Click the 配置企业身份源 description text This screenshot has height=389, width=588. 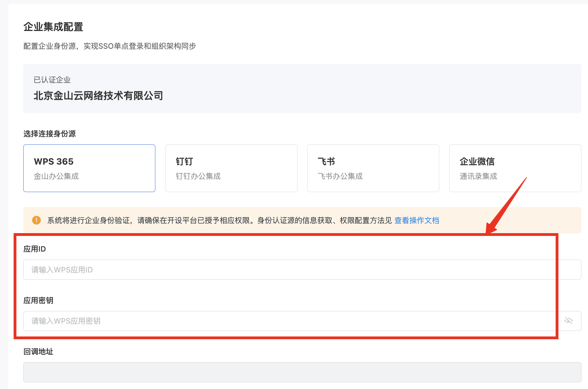(x=110, y=46)
